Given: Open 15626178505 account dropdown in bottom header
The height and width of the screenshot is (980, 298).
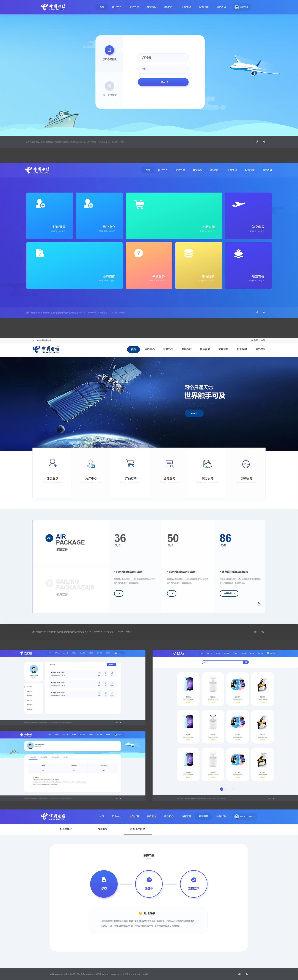Looking at the screenshot, I should point(245,816).
